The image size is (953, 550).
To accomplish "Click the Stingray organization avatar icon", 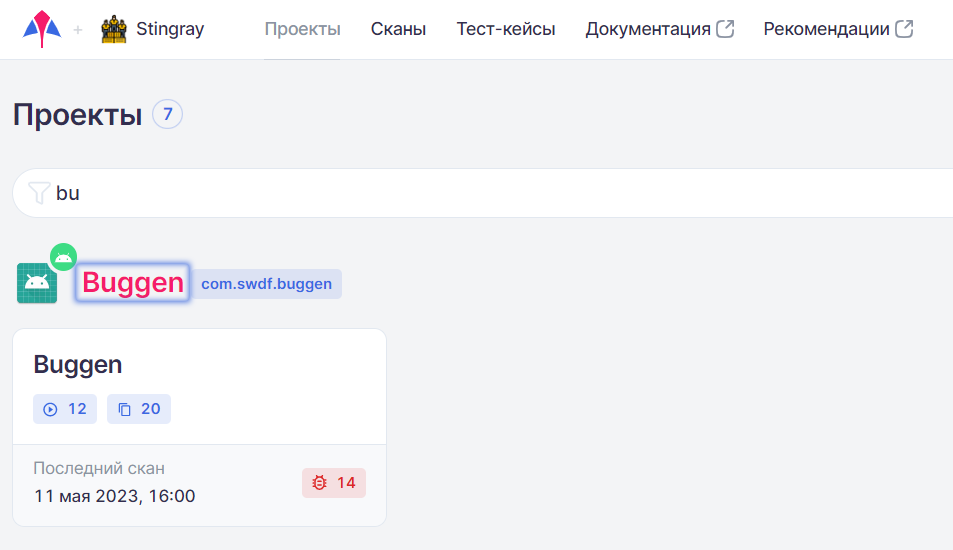I will (114, 29).
